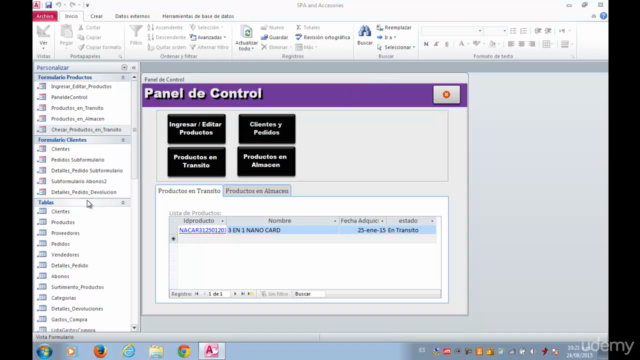
Task: Open Checar_Productos_en_Transito form
Action: 86,129
